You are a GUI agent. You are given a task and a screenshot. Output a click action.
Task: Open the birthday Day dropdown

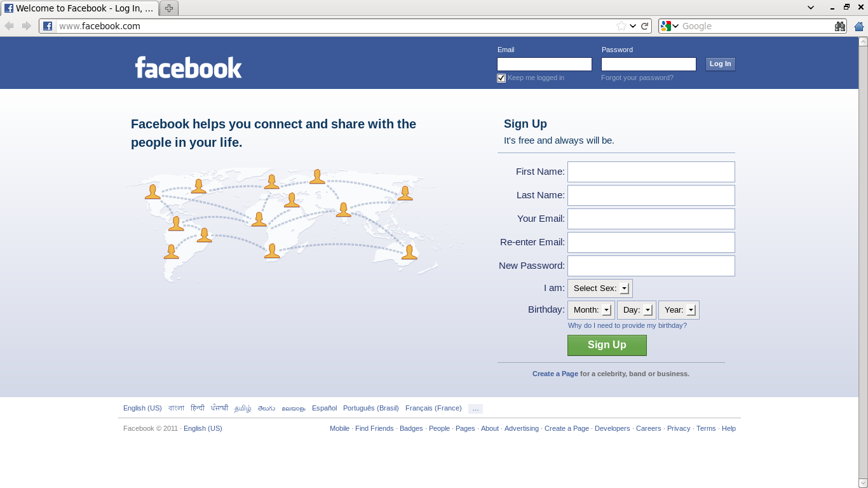636,310
